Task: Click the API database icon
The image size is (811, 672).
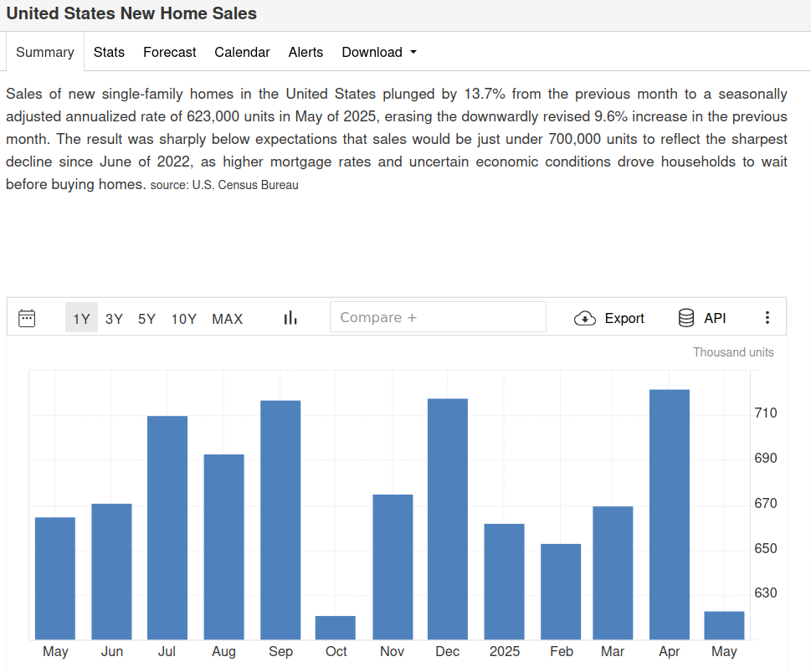Action: point(685,318)
